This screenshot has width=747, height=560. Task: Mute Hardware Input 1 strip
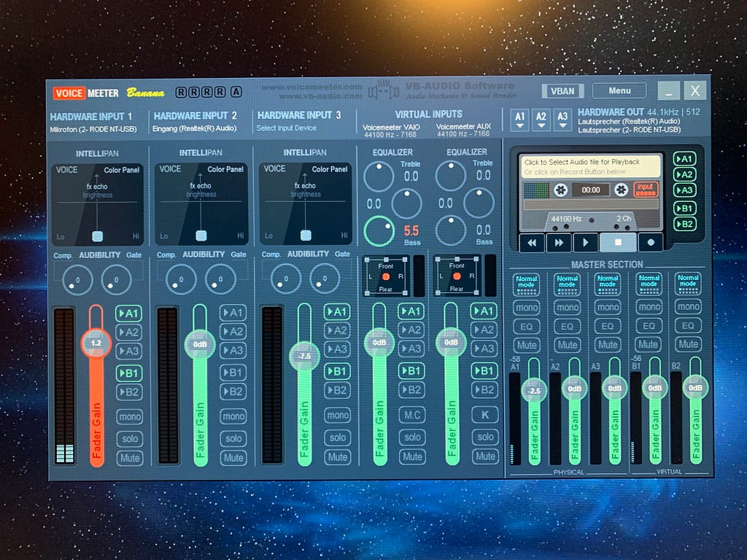(130, 458)
